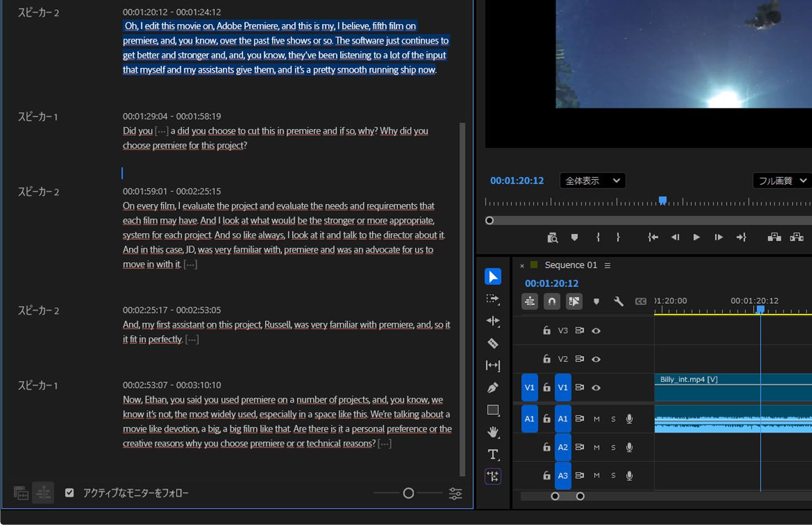Click the transcript zoom slider handle

(408, 493)
